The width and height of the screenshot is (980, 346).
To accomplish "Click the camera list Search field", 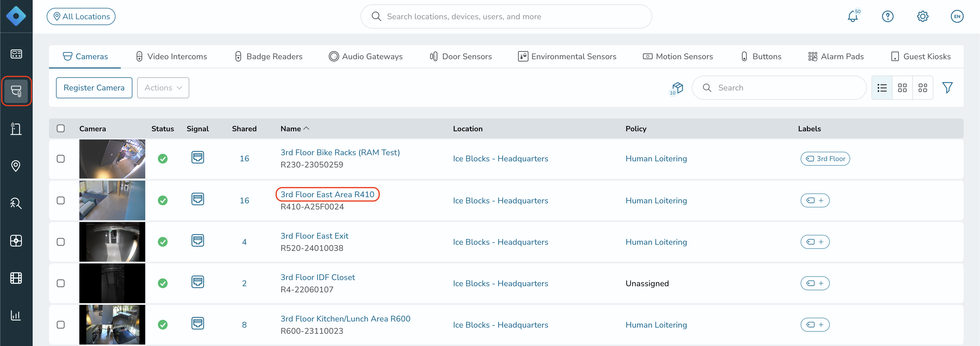I will coord(779,88).
